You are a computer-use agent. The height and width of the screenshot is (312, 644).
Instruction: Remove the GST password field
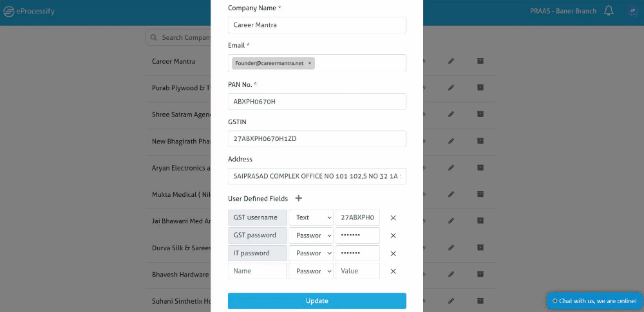click(393, 235)
